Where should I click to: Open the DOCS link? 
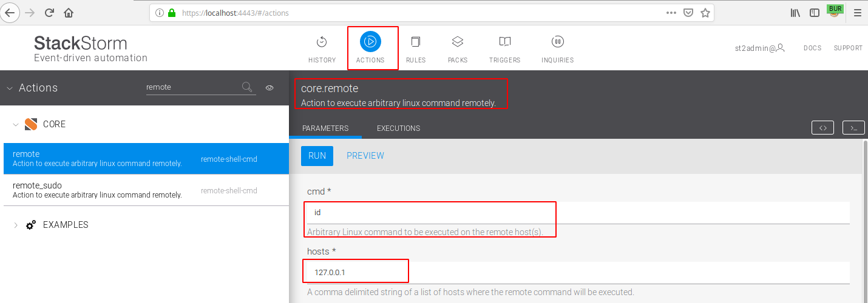pyautogui.click(x=812, y=48)
